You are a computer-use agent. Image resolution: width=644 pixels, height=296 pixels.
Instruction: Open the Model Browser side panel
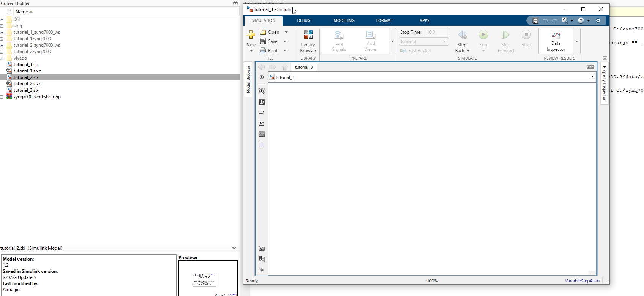click(x=248, y=79)
